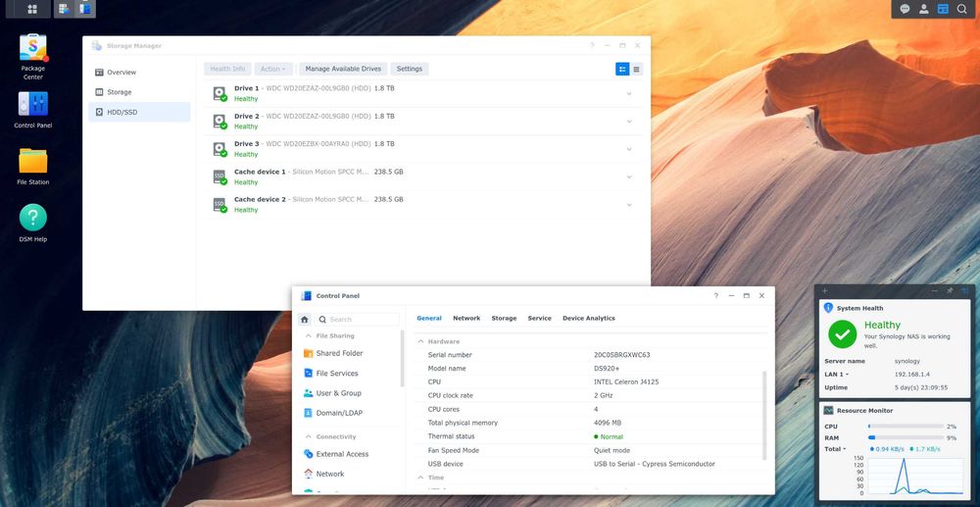Click the System Health shield icon
The height and width of the screenshot is (507, 980).
click(x=829, y=308)
